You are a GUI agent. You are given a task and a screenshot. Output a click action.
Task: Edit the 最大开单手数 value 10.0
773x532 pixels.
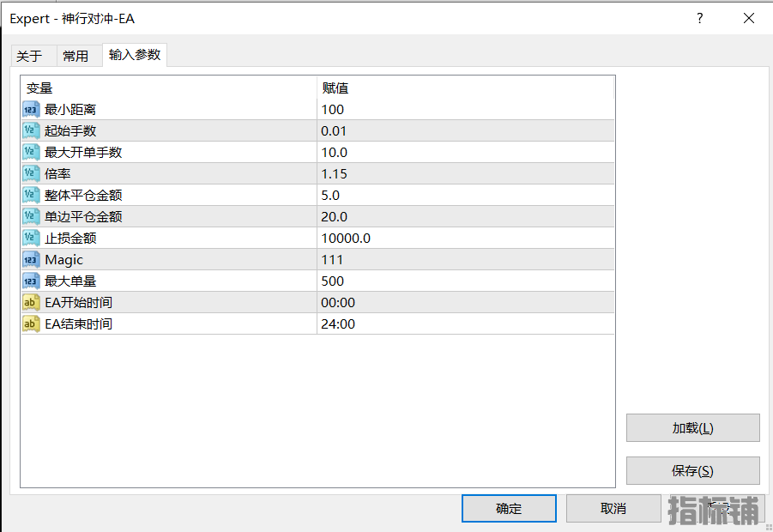click(465, 153)
